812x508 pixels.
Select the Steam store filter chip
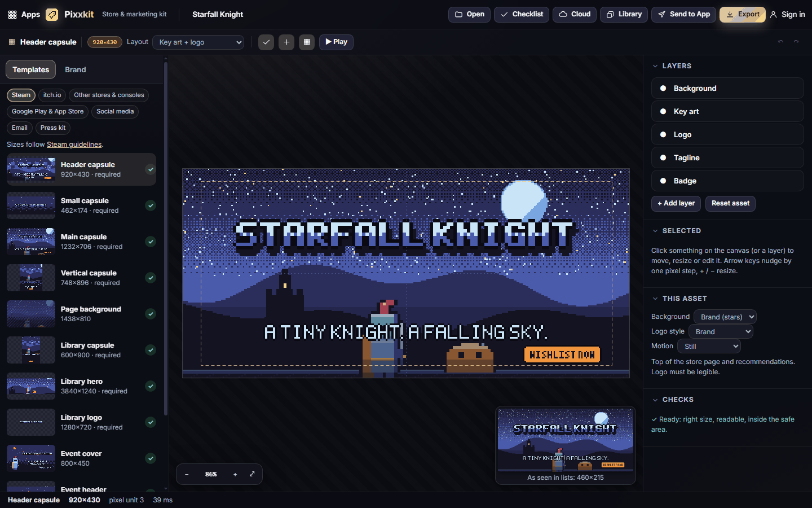21,95
